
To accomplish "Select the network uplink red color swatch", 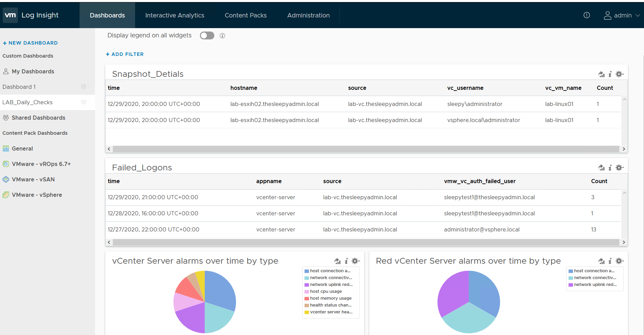I will [306, 284].
